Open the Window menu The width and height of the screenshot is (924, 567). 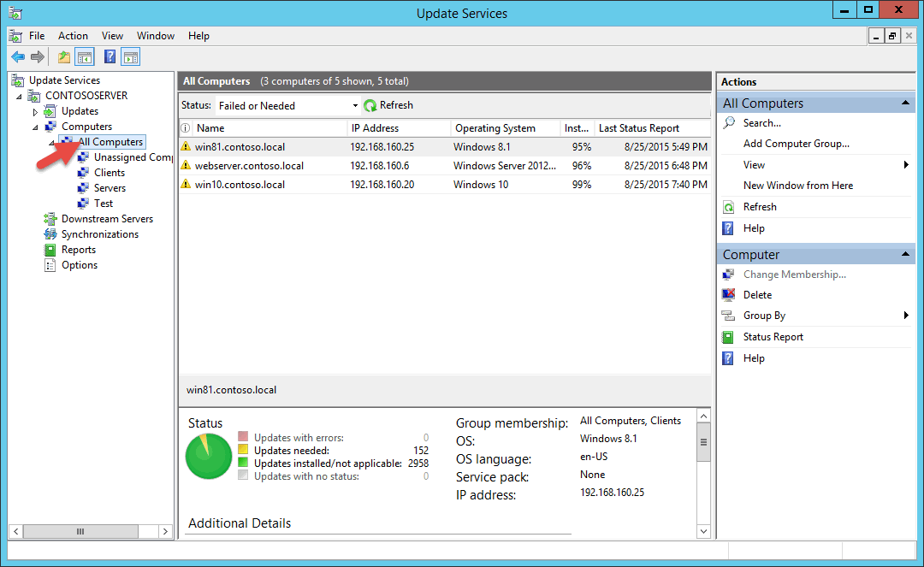tap(156, 36)
